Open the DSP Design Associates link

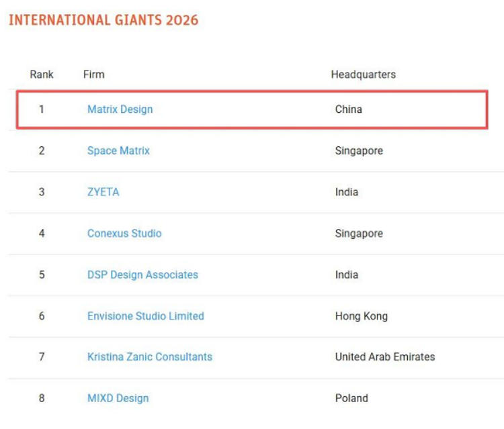pos(142,275)
